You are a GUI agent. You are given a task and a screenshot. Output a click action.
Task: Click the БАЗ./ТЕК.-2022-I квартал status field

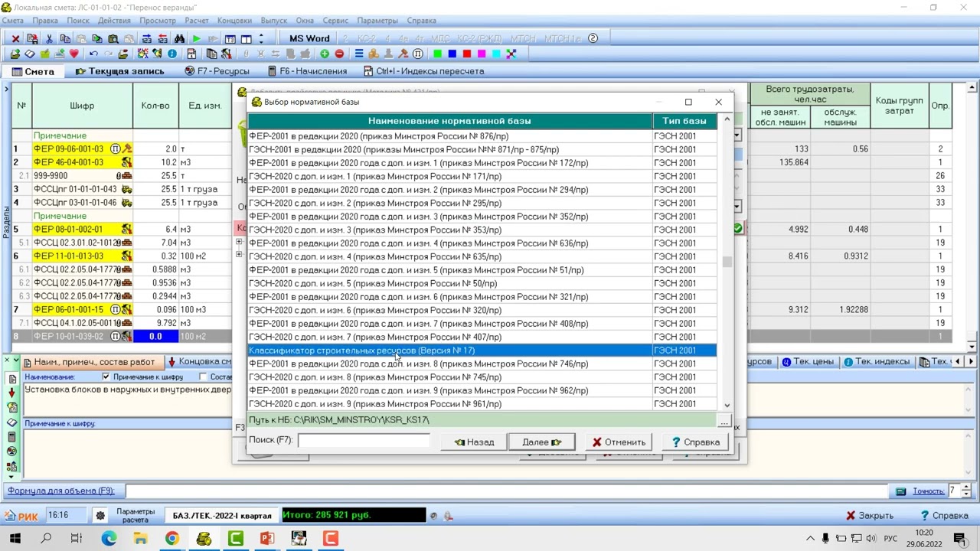tap(222, 516)
